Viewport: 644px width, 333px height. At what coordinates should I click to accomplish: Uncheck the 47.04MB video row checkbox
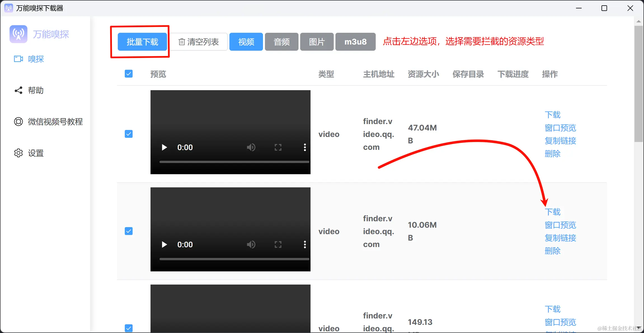(x=129, y=134)
